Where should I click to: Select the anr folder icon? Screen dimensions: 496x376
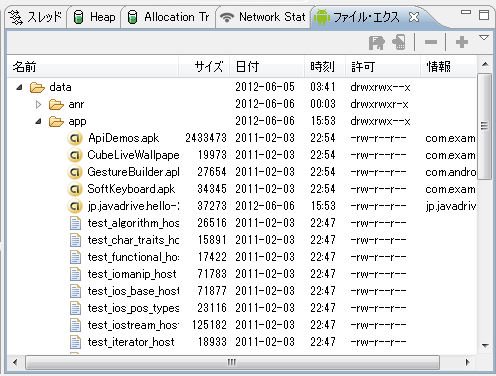[x=56, y=105]
